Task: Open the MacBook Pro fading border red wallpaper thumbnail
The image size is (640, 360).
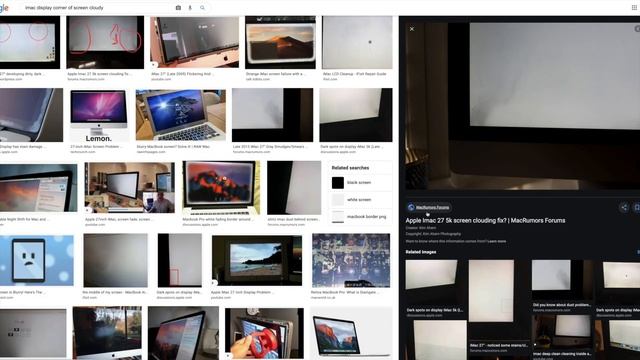Action: click(x=221, y=188)
